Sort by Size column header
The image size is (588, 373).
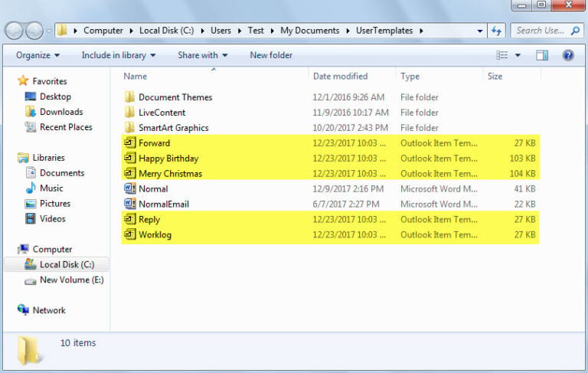coord(495,76)
